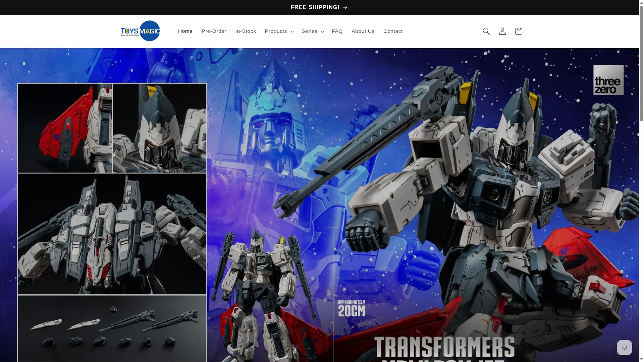This screenshot has height=362, width=644.
Task: Click the Toys Magic logo
Action: pyautogui.click(x=140, y=31)
